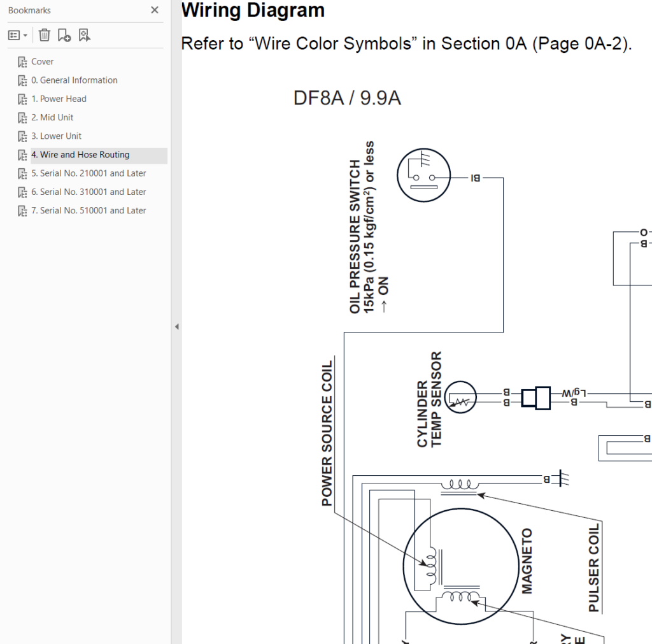Click the Wiring Diagram heading
This screenshot has width=652, height=644.
click(x=253, y=10)
